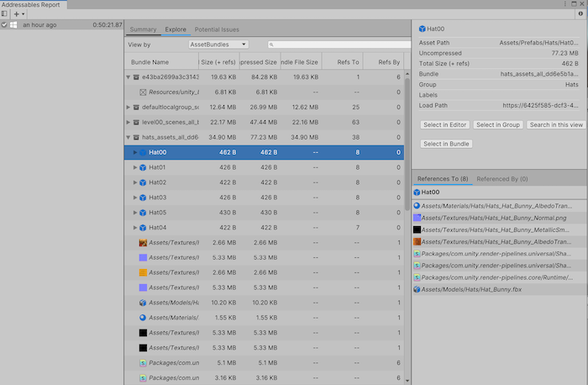Click the Hat01 prefab cube icon
Viewport: 588px width, 385px height.
[143, 167]
